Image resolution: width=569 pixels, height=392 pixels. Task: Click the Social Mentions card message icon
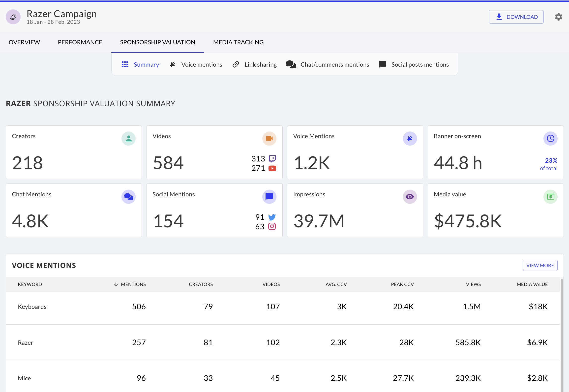pyautogui.click(x=269, y=197)
